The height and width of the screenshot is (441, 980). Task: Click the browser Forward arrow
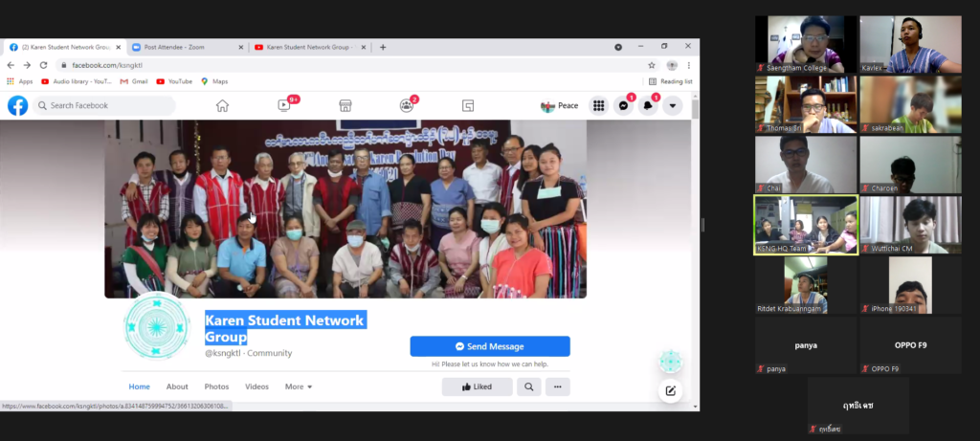27,65
